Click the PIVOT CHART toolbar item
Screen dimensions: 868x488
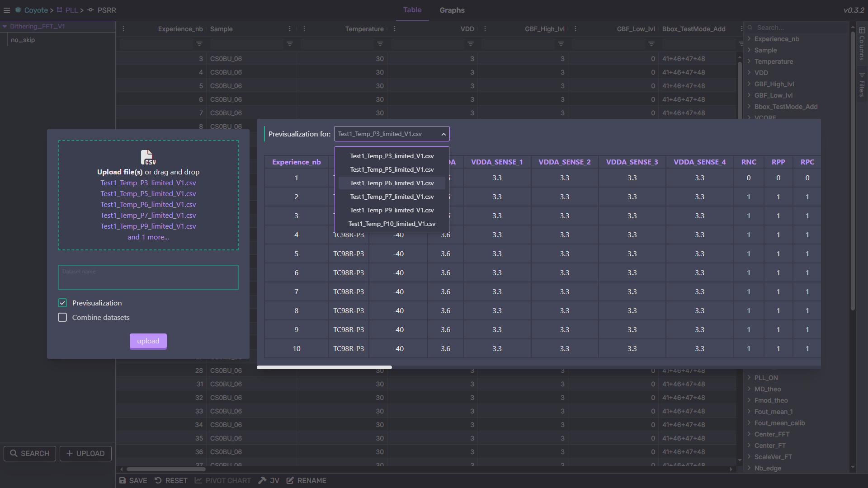(x=222, y=480)
